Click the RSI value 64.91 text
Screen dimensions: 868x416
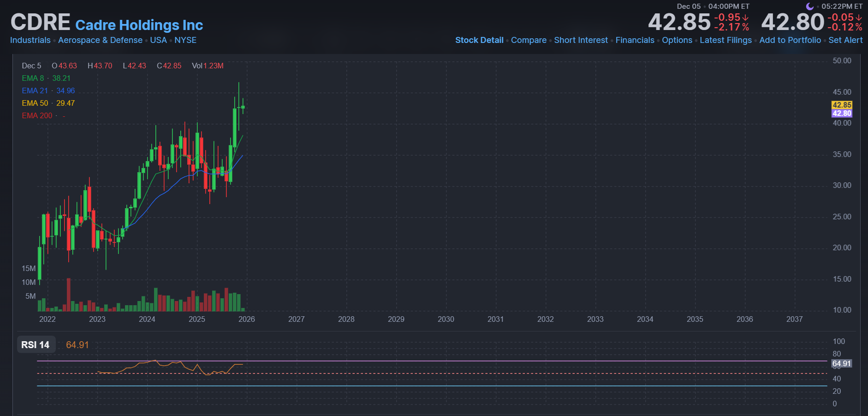point(77,345)
